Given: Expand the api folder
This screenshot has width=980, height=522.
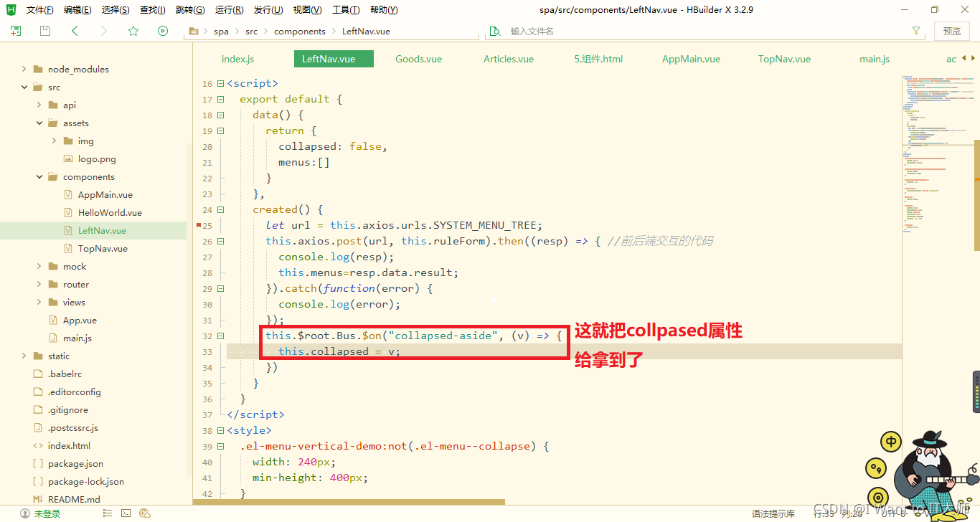Looking at the screenshot, I should (39, 105).
